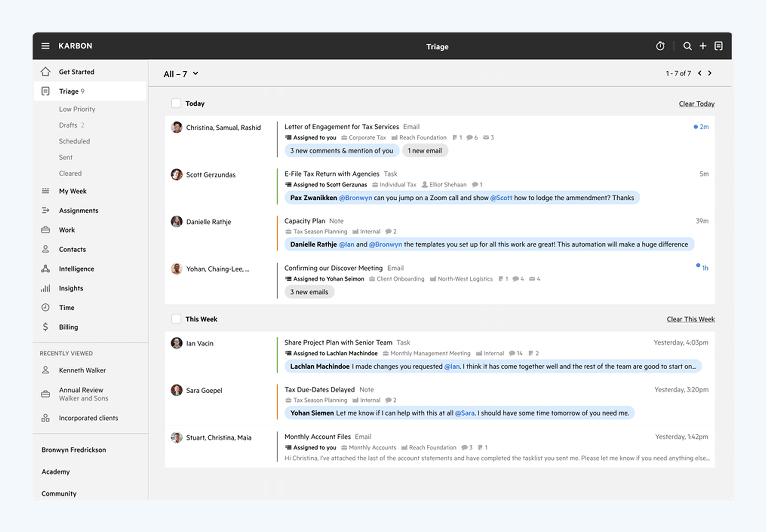Open Low Priority folder
766x532 pixels.
(77, 109)
